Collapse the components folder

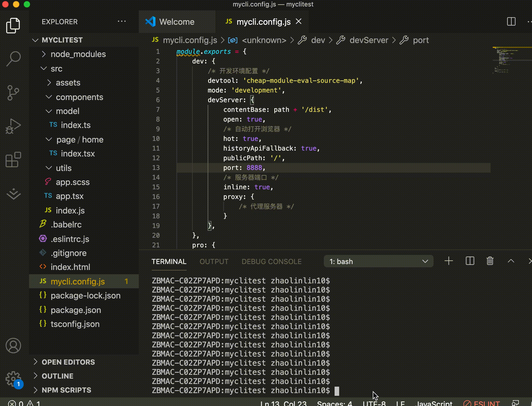tap(84, 97)
